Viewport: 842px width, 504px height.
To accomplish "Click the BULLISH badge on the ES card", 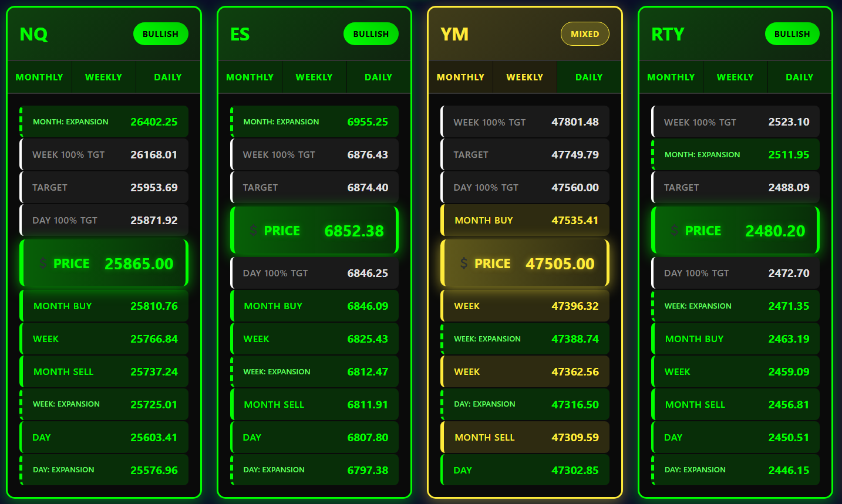I will point(371,33).
